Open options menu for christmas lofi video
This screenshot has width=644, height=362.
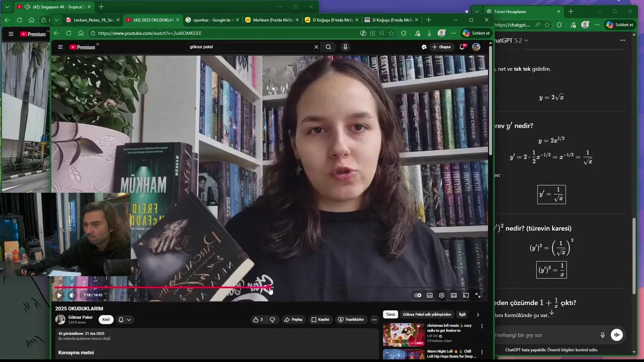pyautogui.click(x=481, y=326)
